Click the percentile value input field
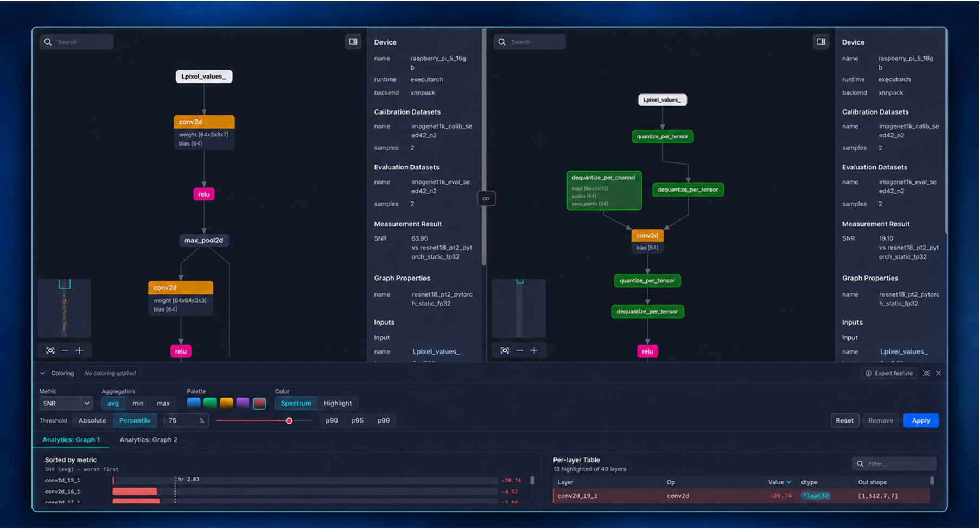 click(187, 421)
